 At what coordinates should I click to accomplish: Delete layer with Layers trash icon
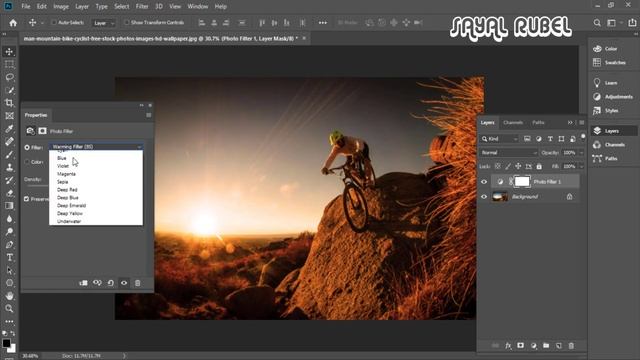571,346
